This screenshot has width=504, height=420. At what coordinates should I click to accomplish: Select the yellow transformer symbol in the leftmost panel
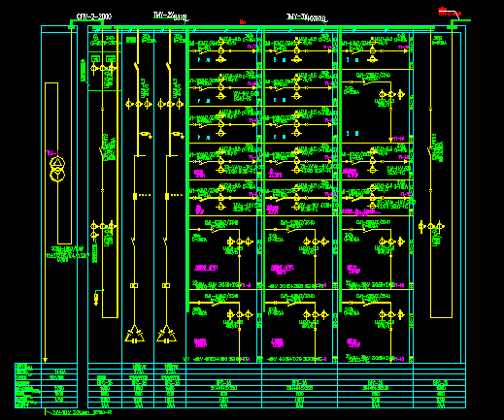click(x=57, y=170)
